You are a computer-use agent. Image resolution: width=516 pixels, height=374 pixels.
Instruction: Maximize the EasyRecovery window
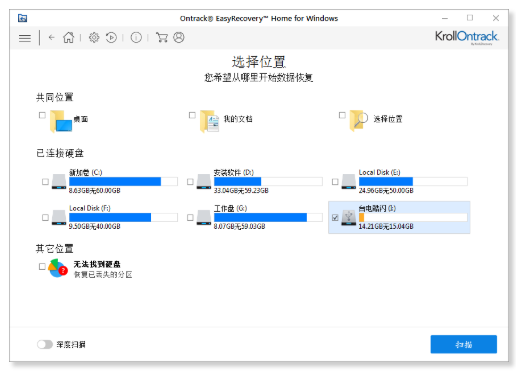(x=470, y=18)
